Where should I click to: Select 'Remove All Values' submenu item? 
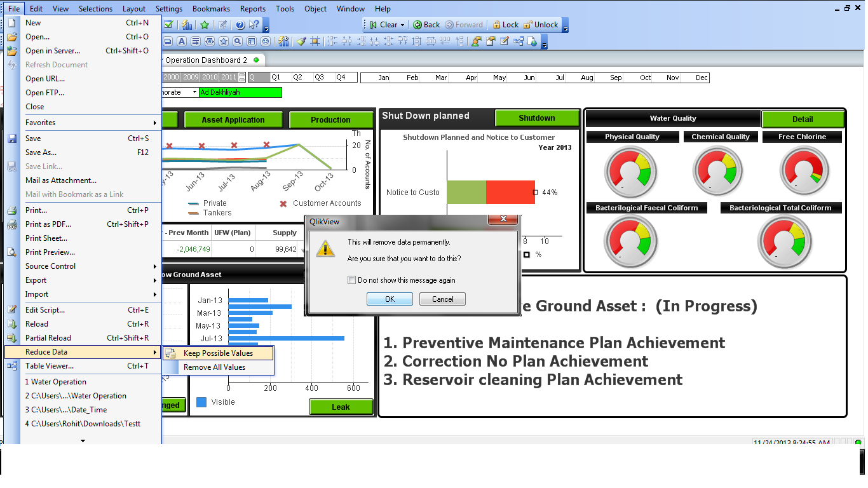pyautogui.click(x=214, y=367)
